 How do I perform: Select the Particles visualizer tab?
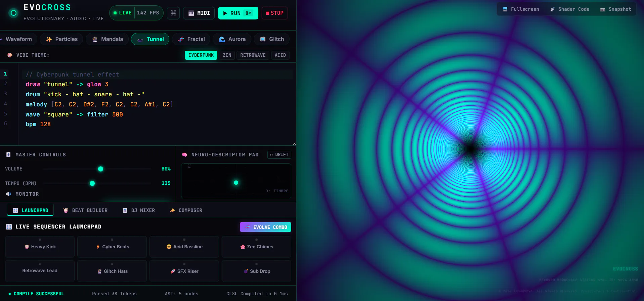pos(61,39)
